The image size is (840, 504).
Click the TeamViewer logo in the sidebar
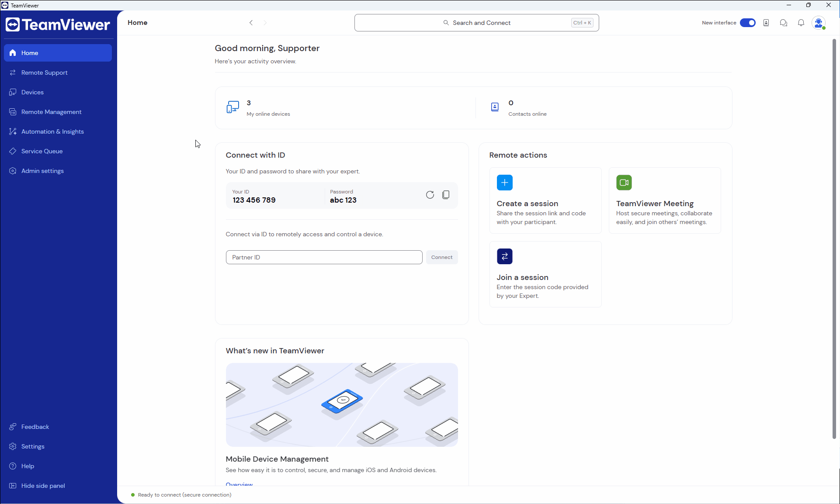click(x=58, y=25)
